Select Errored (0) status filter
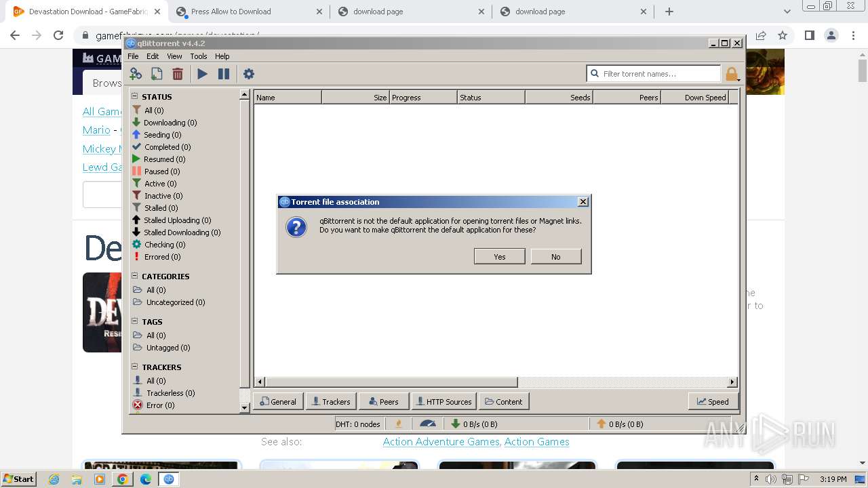868x488 pixels. (162, 257)
